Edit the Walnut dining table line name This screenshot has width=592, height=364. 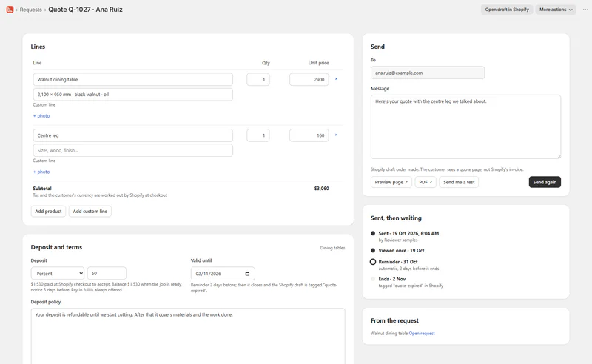(133, 79)
